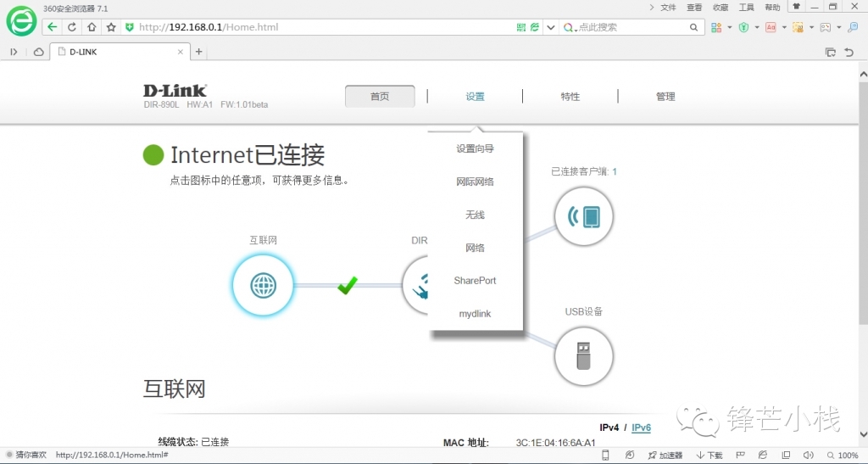Toggle the sidebar panel icon left of tabs
868x464 pixels.
[14, 52]
